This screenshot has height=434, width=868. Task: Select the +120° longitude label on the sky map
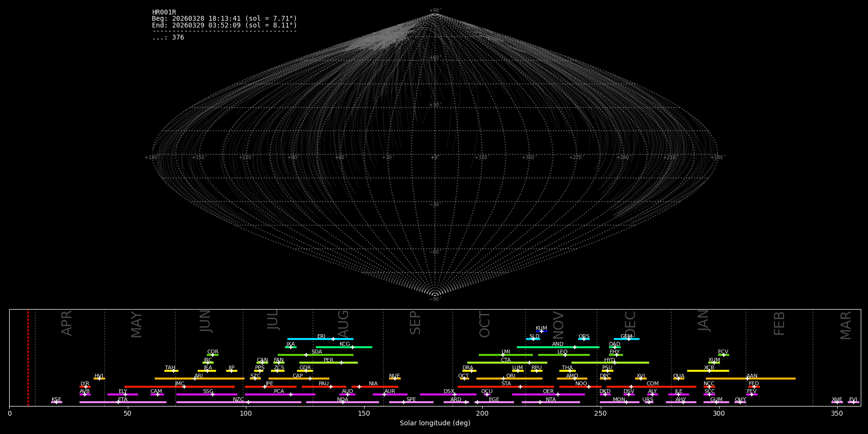click(x=245, y=158)
